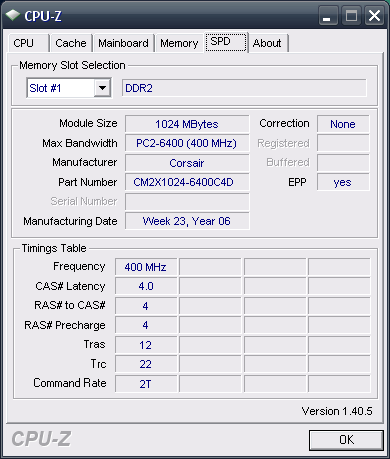Switch to the CPU tab

click(29, 43)
